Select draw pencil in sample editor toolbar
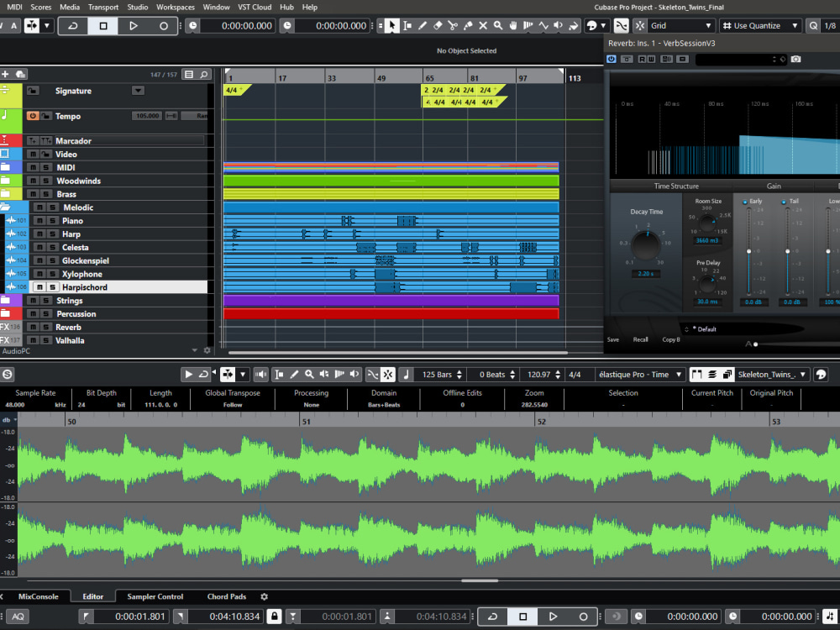 (x=294, y=375)
